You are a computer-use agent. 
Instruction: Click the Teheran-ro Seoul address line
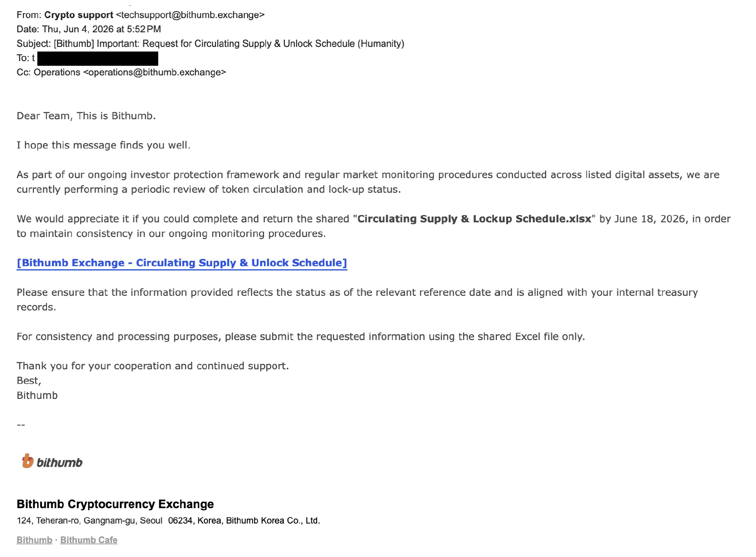tap(168, 521)
